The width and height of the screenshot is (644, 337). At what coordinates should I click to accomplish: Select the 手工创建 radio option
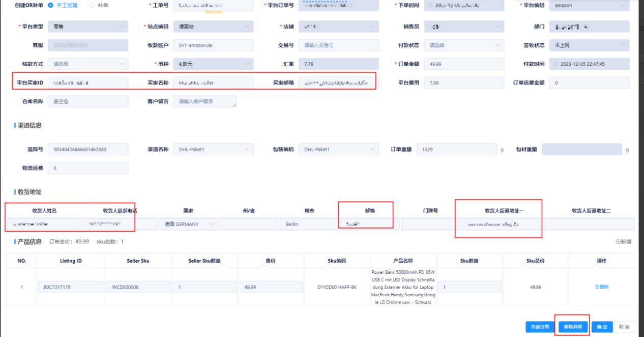click(50, 5)
